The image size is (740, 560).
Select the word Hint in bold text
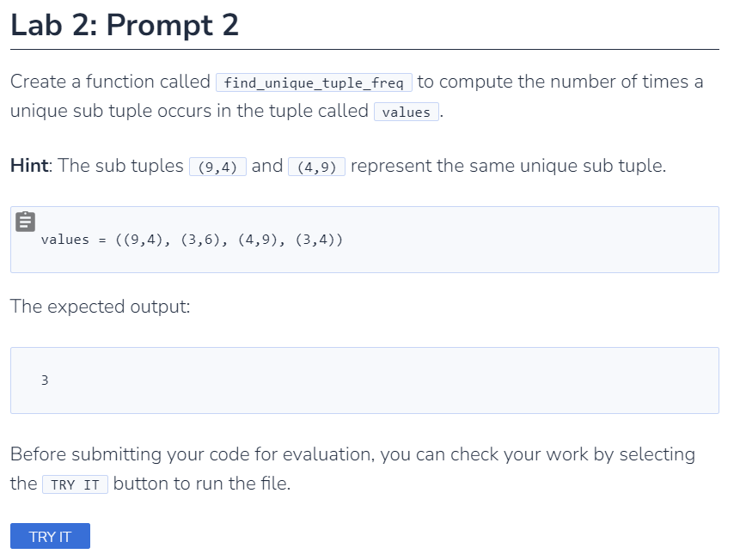pyautogui.click(x=28, y=165)
